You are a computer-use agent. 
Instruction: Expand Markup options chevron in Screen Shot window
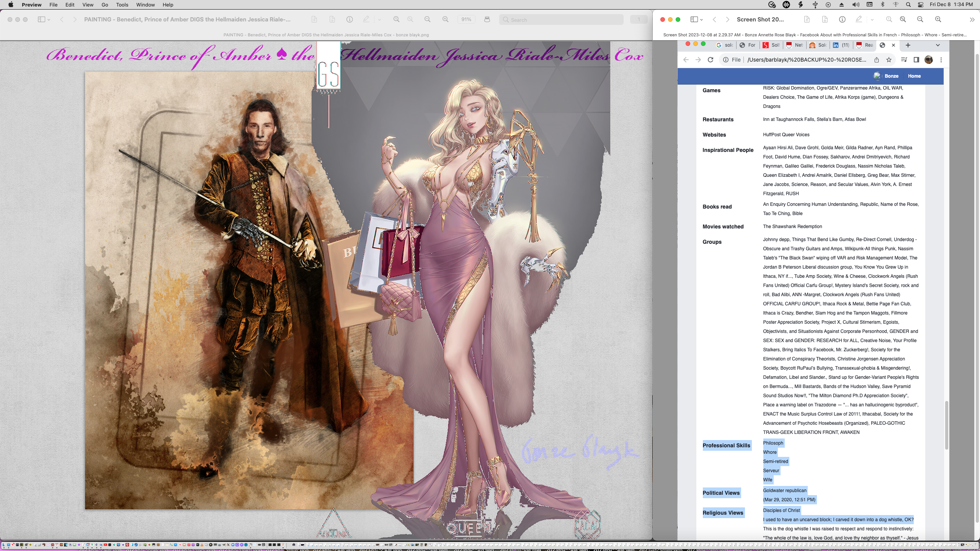tap(872, 20)
